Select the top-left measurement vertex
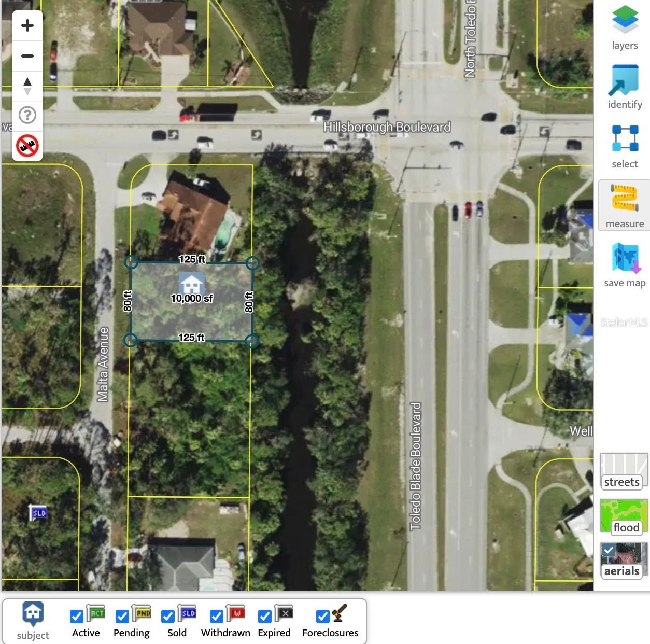650x644 pixels. (x=131, y=262)
